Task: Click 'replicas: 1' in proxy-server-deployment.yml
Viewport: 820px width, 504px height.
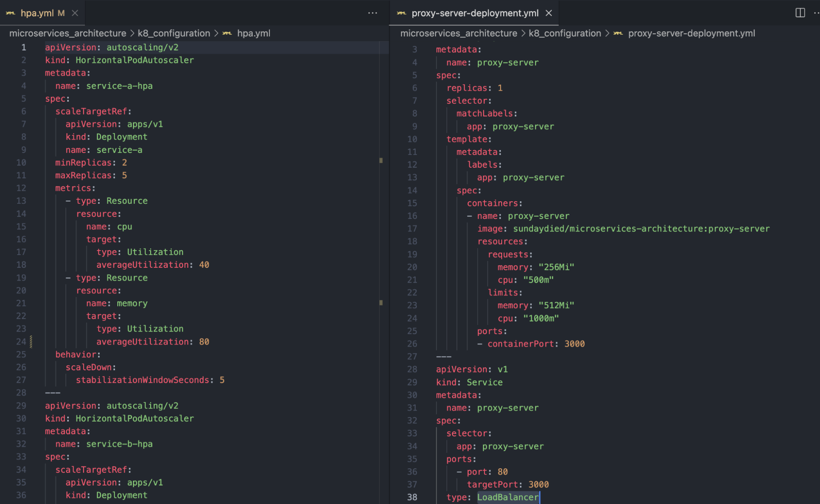Action: pyautogui.click(x=475, y=88)
